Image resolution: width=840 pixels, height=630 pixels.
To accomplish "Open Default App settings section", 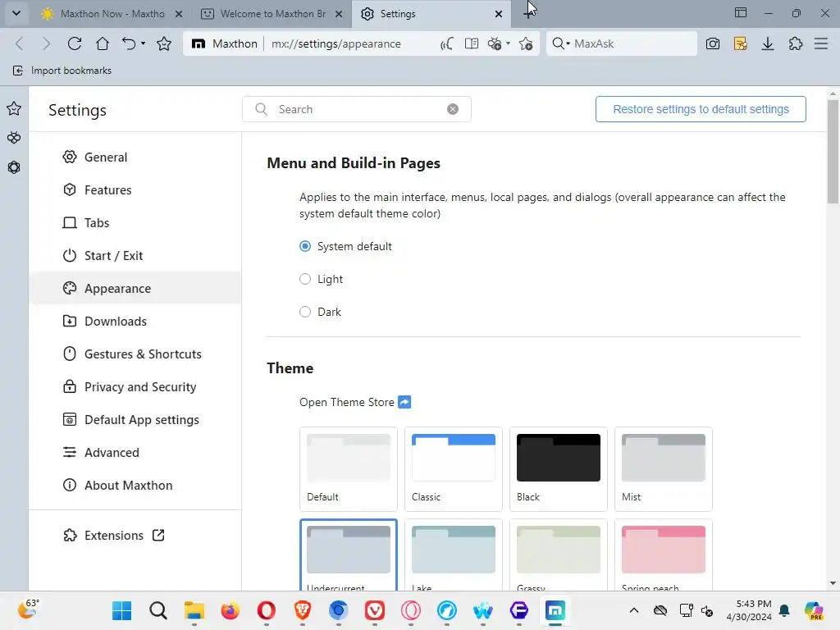I will pyautogui.click(x=135, y=419).
